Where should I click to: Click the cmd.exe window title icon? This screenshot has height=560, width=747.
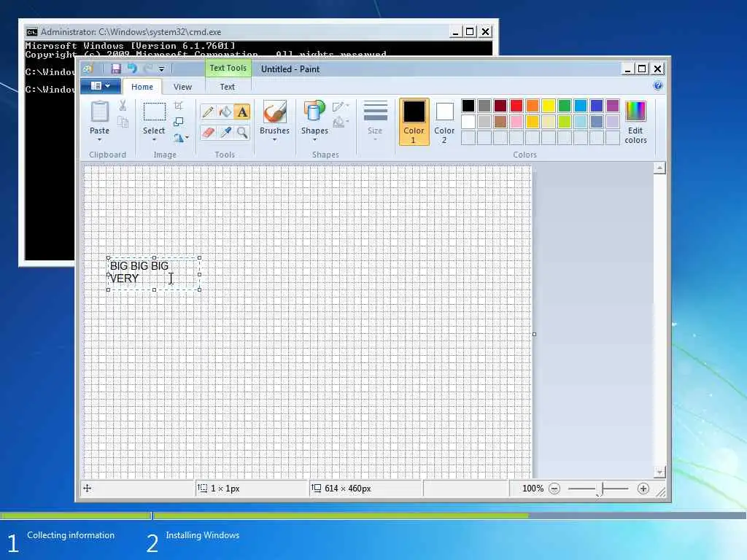(x=32, y=32)
